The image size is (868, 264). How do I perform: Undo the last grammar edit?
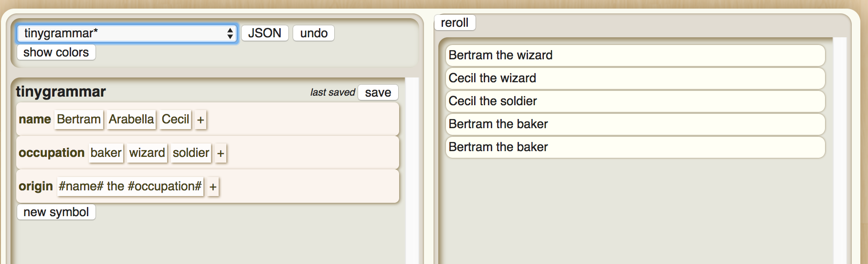[314, 33]
